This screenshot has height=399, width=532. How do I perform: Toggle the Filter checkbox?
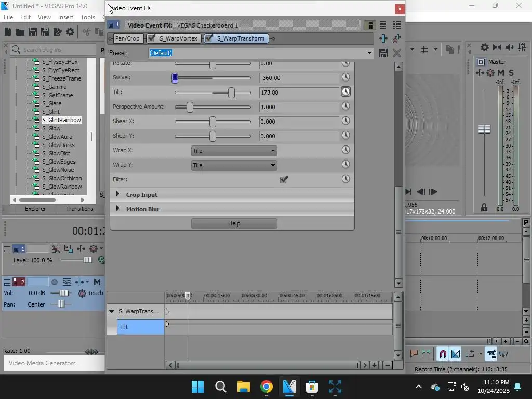284,179
